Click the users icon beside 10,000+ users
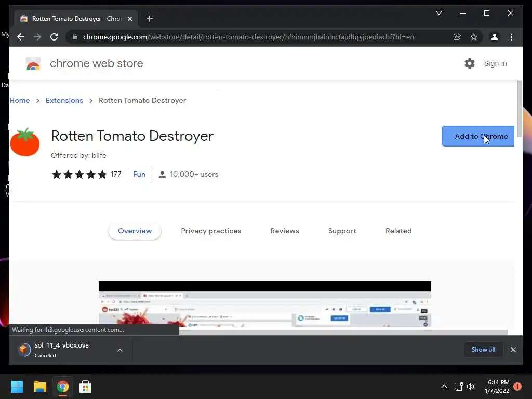This screenshot has width=532, height=399. pyautogui.click(x=162, y=175)
